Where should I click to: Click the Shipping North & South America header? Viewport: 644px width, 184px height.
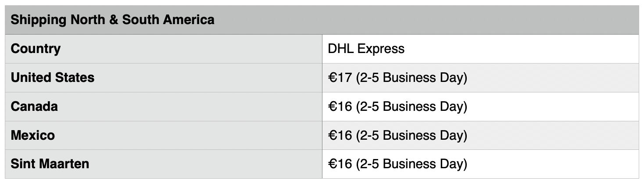[x=322, y=20]
